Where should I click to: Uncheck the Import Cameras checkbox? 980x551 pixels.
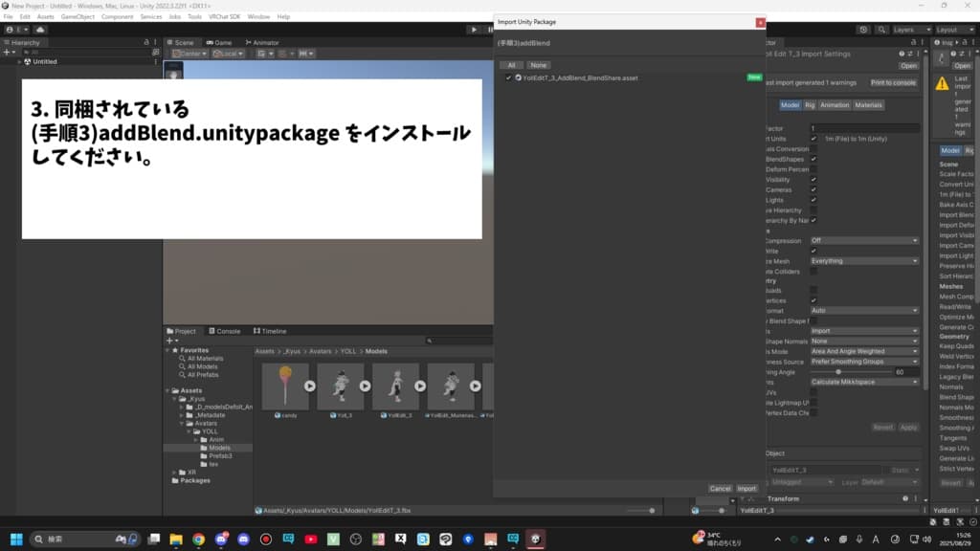813,188
